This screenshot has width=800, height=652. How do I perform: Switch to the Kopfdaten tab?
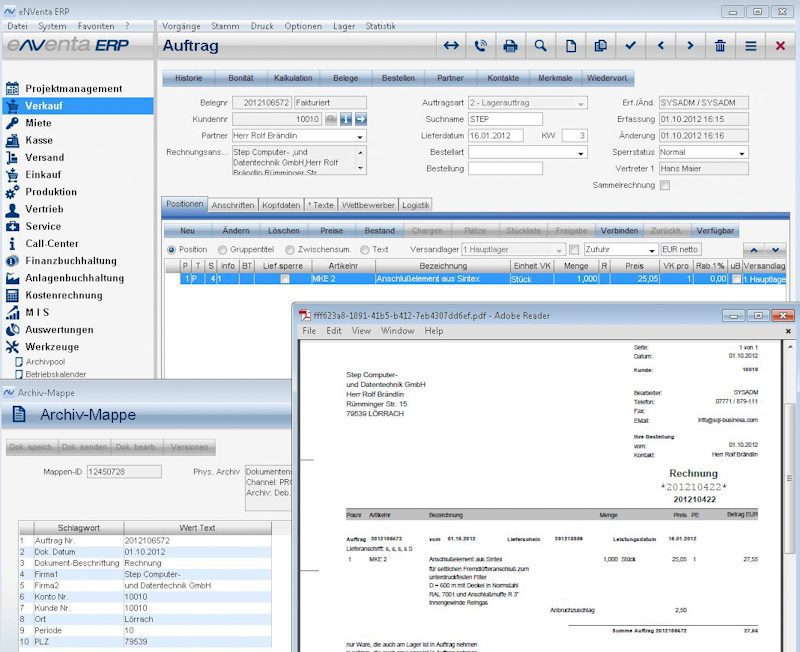point(281,205)
